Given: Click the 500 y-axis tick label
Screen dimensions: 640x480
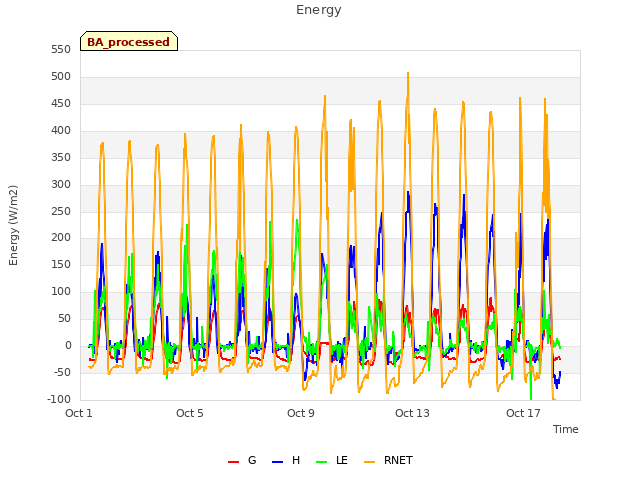Looking at the screenshot, I should 61,76.
